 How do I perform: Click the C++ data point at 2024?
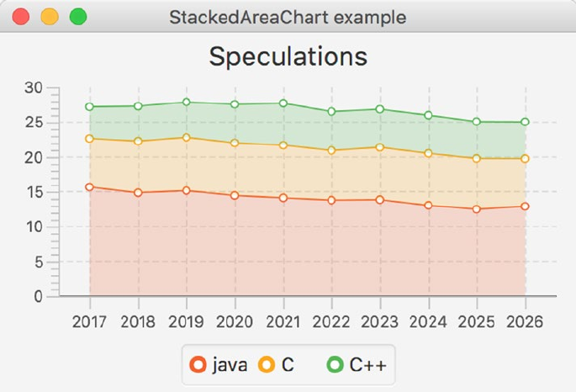[x=428, y=115]
